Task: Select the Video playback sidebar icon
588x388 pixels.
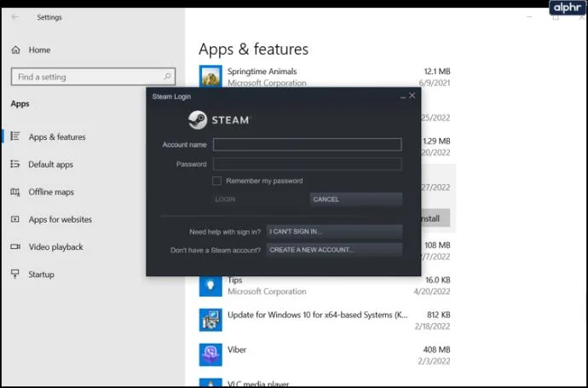Action: [x=15, y=246]
